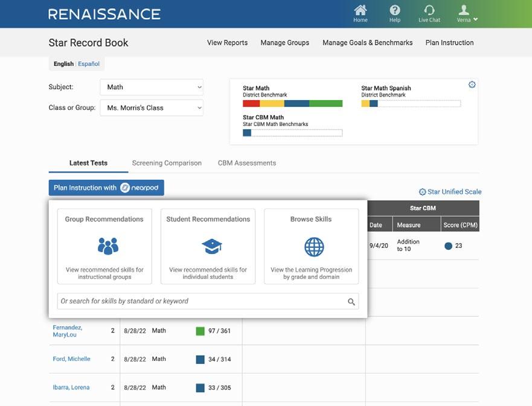Viewport: 532px width, 406px height.
Task: Open the Subject dropdown showing Math
Action: [152, 87]
